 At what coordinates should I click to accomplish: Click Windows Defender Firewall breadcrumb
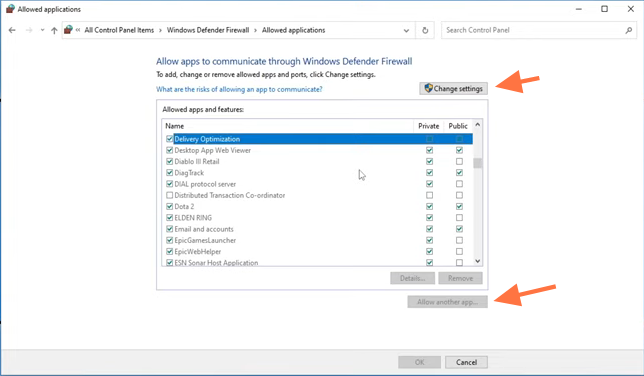208,30
